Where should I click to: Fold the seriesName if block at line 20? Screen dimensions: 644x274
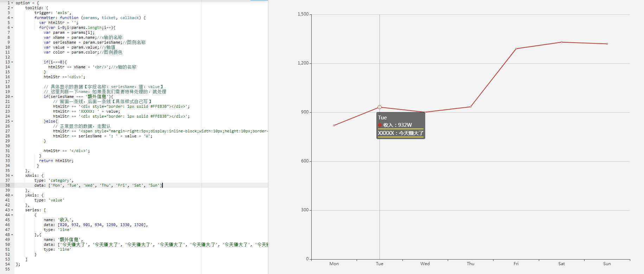click(12, 96)
